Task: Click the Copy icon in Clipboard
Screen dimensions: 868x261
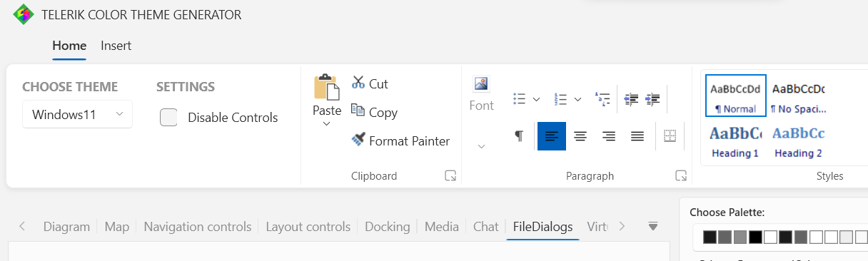Action: coord(358,111)
